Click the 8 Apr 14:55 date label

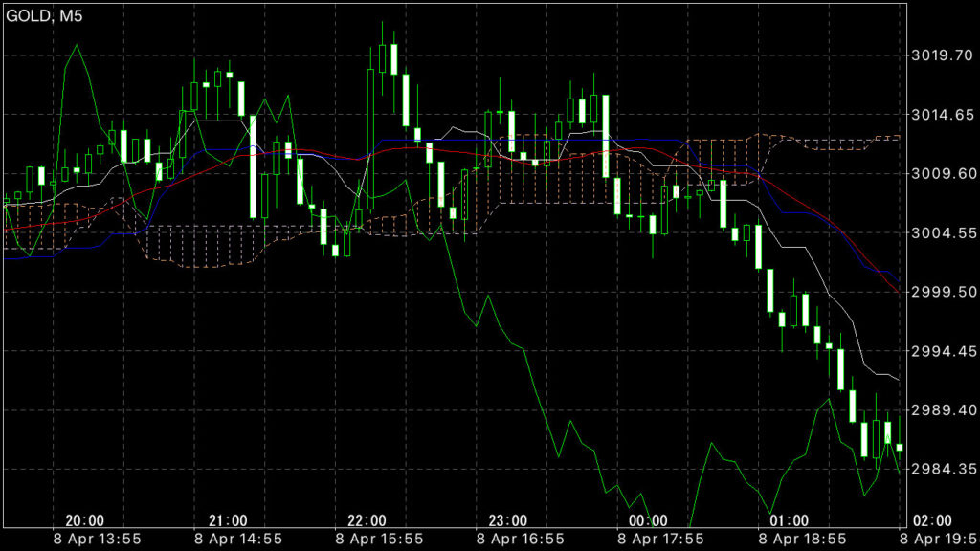[x=238, y=539]
